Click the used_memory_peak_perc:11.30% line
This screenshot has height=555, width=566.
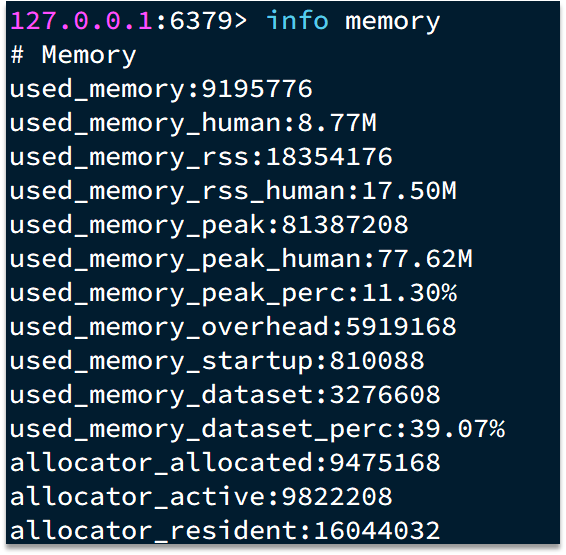233,293
